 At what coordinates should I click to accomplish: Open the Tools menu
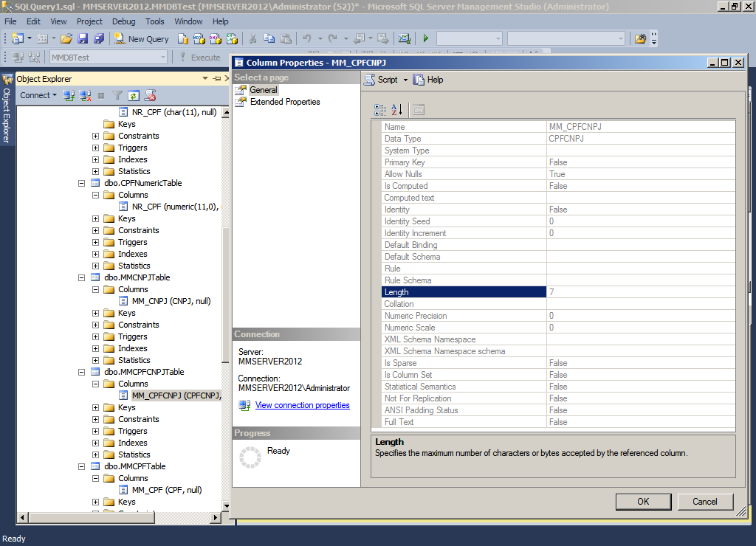pos(154,21)
